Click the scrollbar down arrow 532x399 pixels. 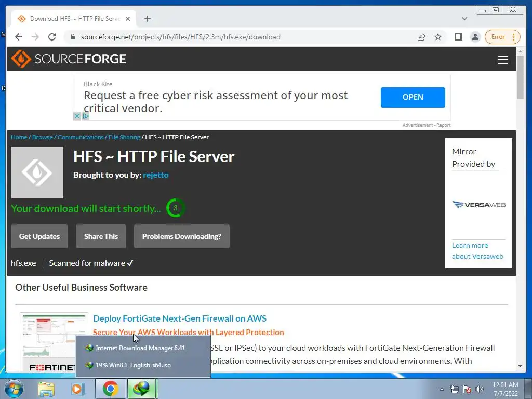(x=520, y=366)
